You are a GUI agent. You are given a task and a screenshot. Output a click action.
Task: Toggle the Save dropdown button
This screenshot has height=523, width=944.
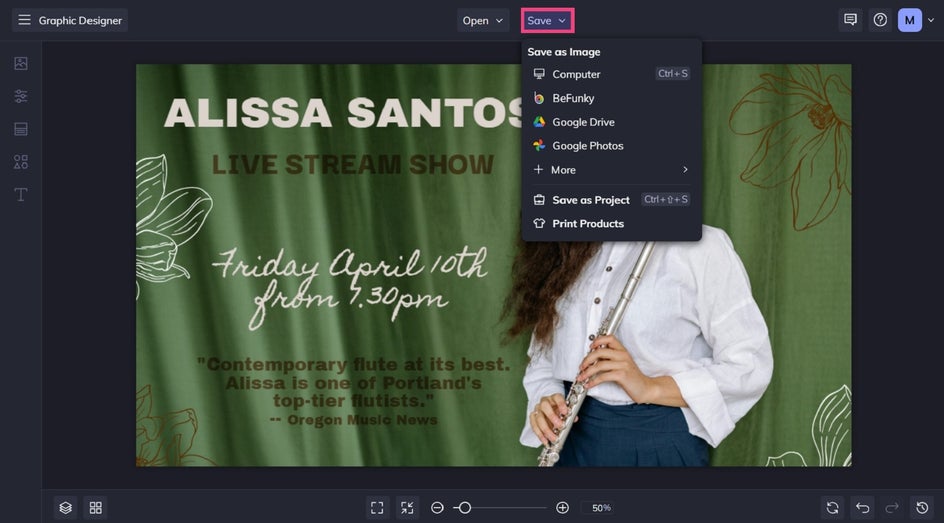pos(547,20)
